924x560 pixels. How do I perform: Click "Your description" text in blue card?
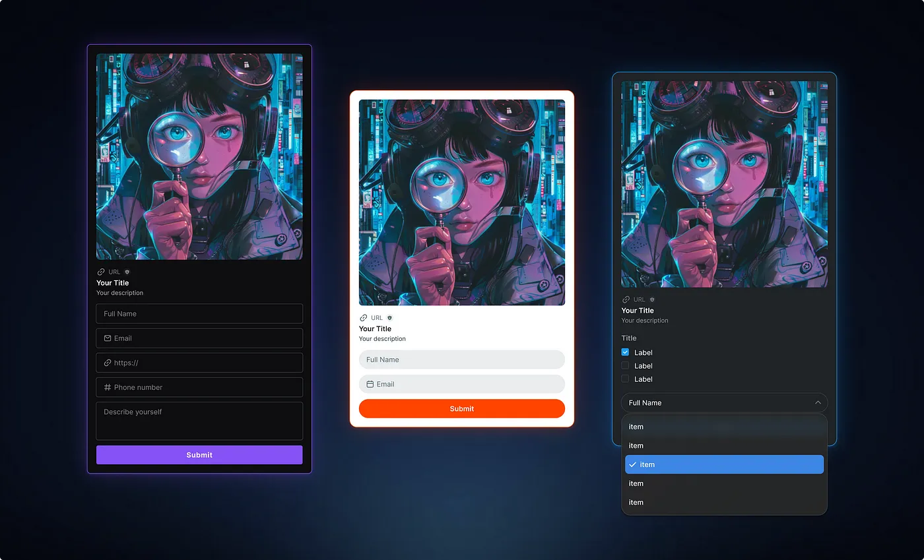click(645, 321)
